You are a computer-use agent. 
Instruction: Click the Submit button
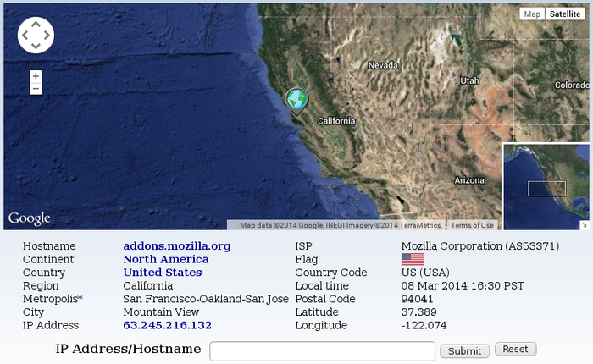pyautogui.click(x=464, y=351)
